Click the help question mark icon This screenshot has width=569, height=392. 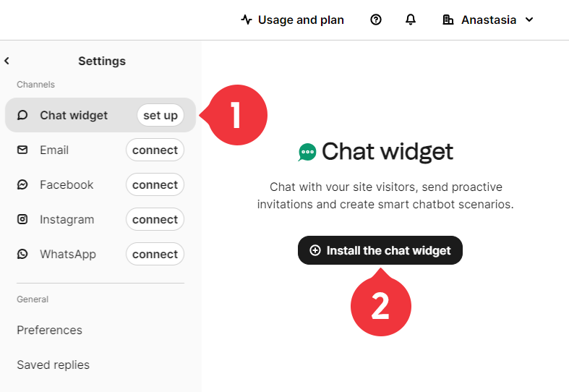[x=376, y=20]
